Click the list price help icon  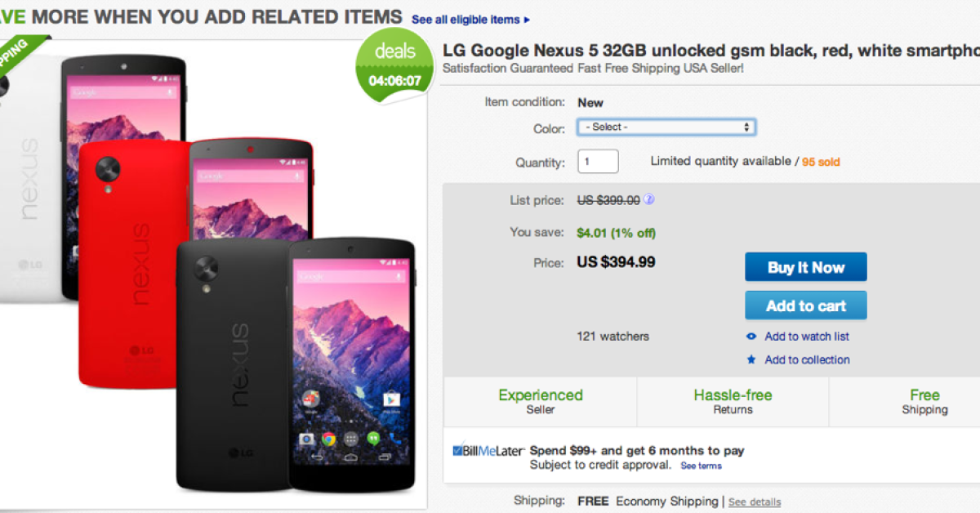click(x=650, y=199)
